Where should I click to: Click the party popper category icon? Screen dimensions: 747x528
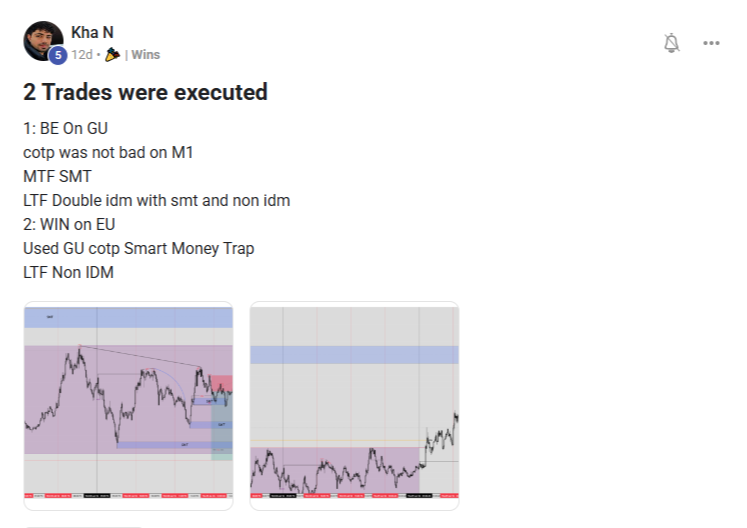[x=112, y=55]
